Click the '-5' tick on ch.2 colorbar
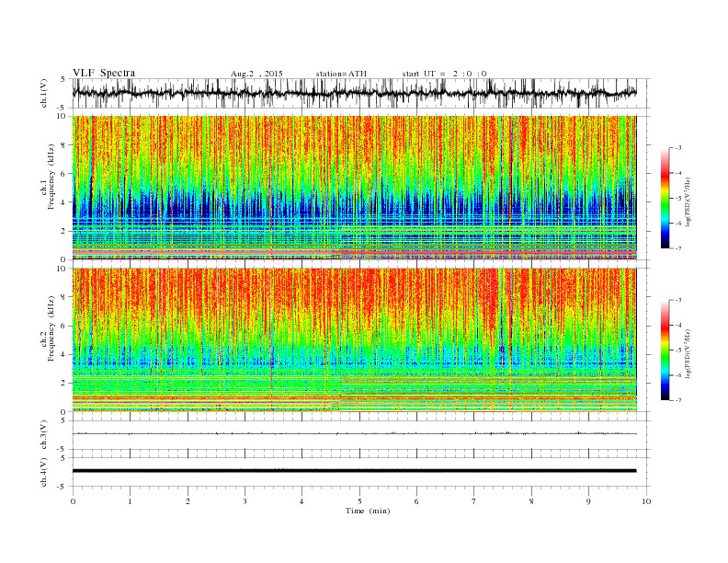This screenshot has width=728, height=563. pyautogui.click(x=678, y=350)
